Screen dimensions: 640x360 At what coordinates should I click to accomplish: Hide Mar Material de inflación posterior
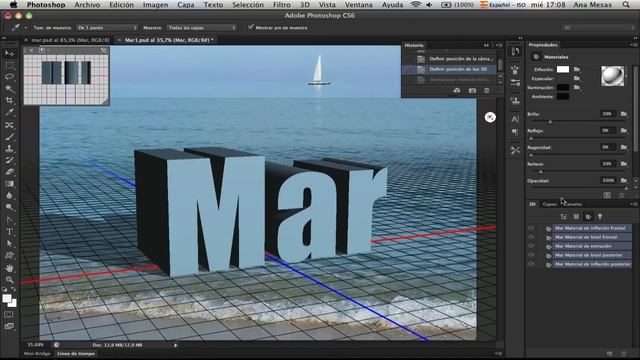point(531,264)
